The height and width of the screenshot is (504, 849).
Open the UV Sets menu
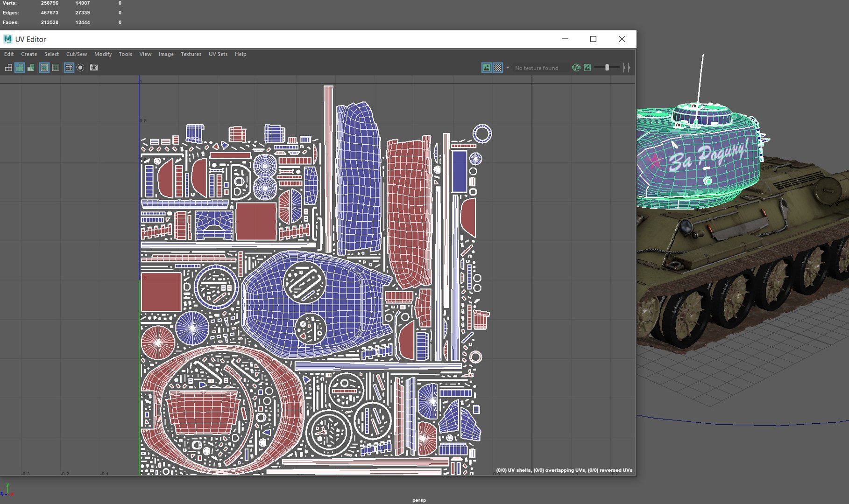pos(218,54)
